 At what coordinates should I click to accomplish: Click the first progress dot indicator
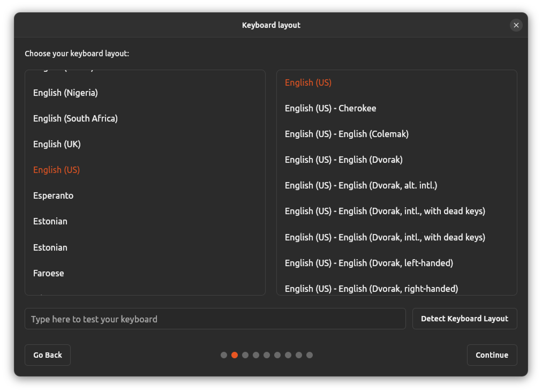(224, 355)
